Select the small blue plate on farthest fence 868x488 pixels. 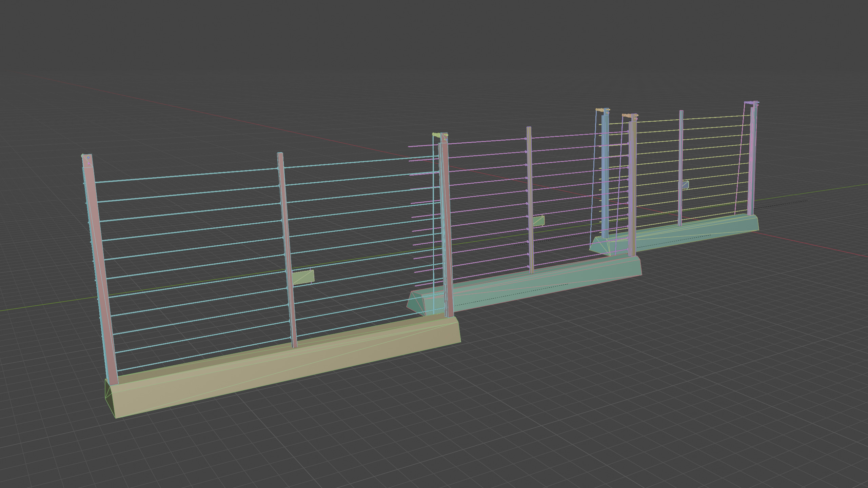pos(685,185)
